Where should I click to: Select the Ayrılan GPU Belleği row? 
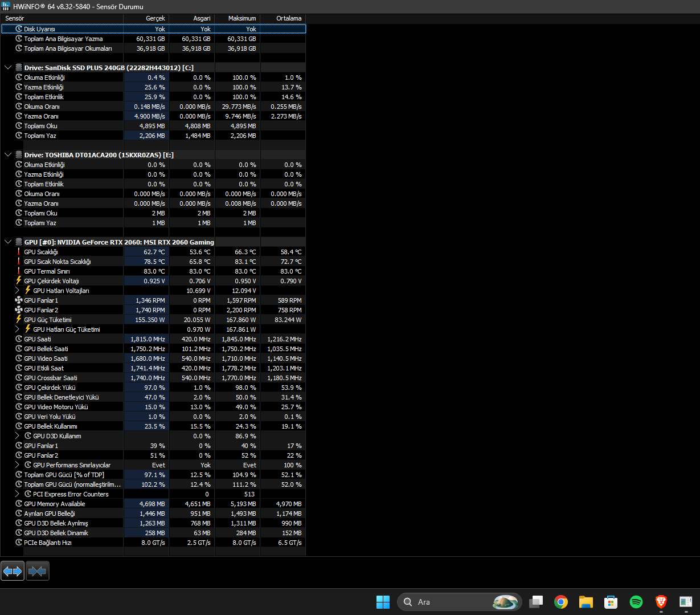(x=153, y=514)
